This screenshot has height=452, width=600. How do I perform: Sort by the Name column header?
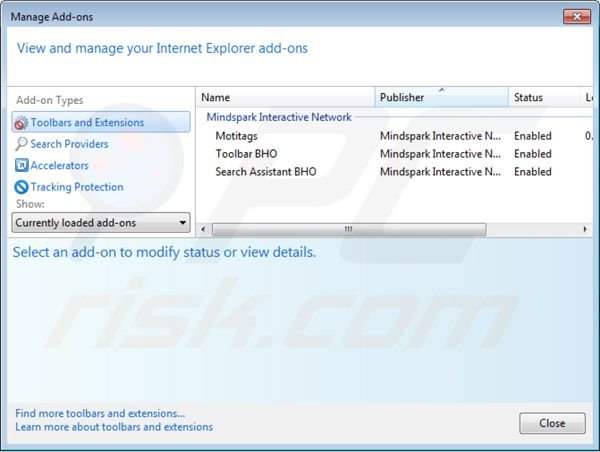(285, 98)
